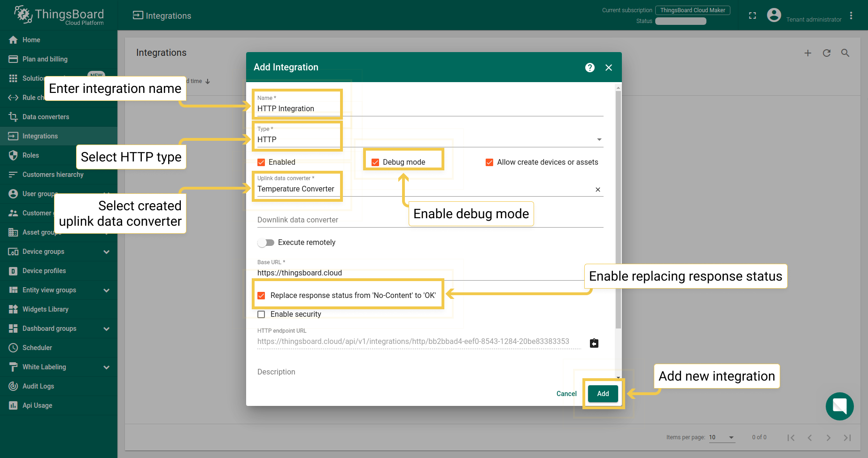Click the ThingsBoard logo
The image size is (868, 458).
[x=59, y=15]
